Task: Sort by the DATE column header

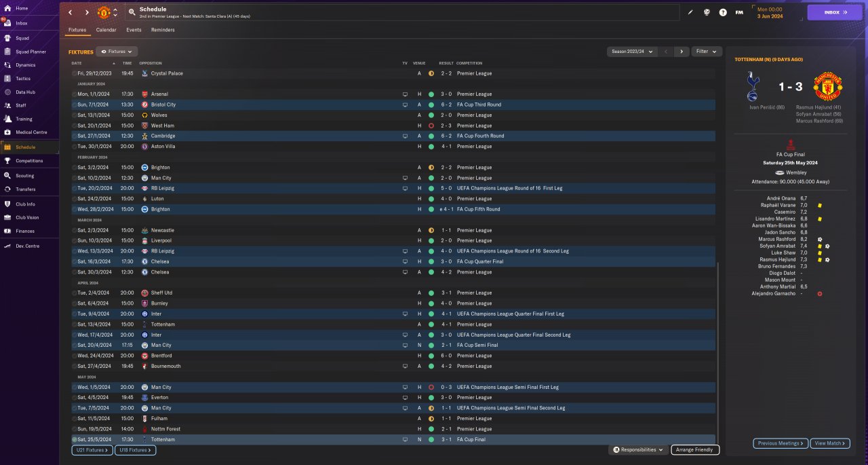Action: pos(77,63)
